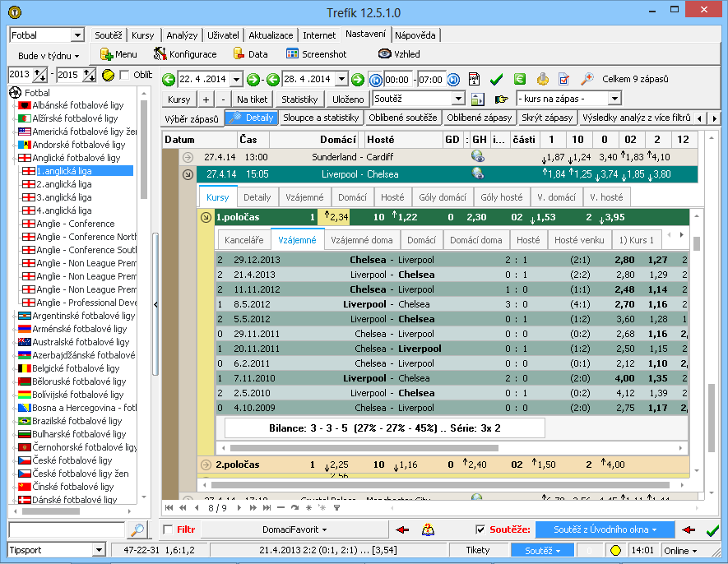Open the Data database icon
This screenshot has height=564, width=728.
(x=239, y=53)
